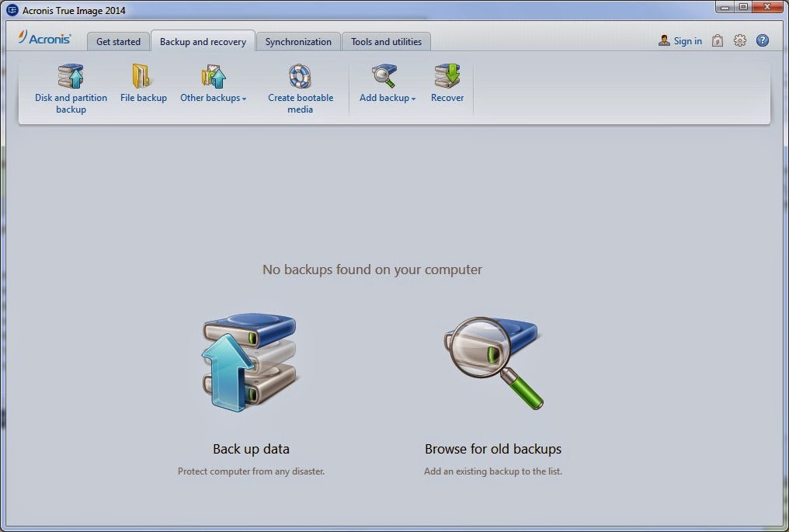Open the help question mark icon
This screenshot has width=789, height=532.
(x=763, y=40)
